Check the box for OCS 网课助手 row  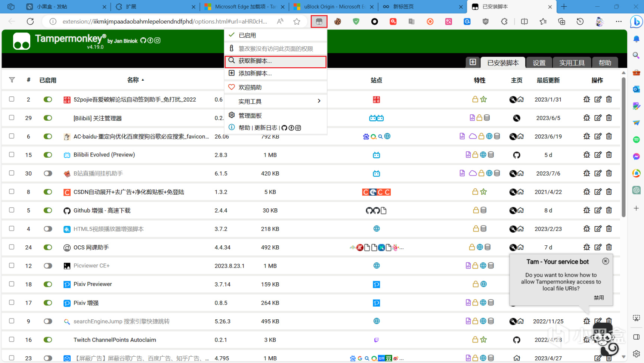[12, 247]
